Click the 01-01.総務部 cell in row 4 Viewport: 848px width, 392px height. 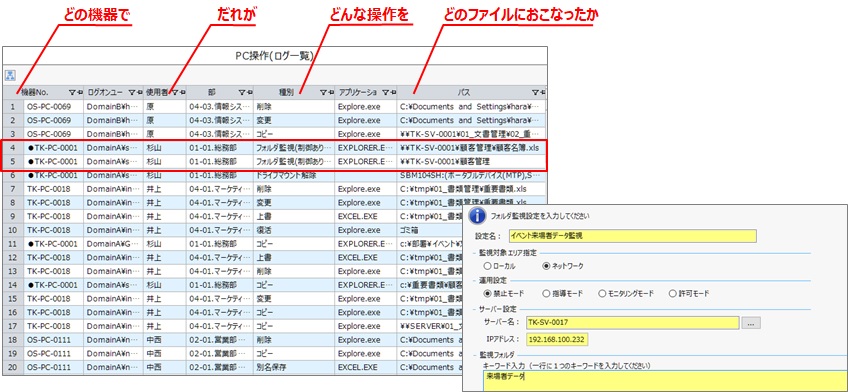click(220, 148)
